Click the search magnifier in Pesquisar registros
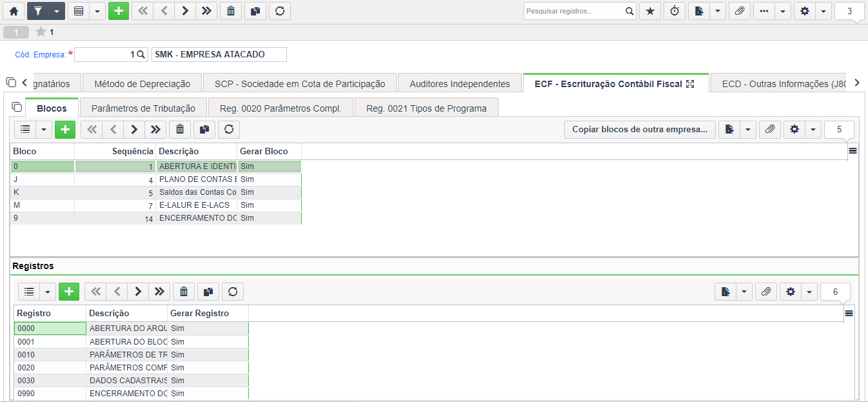 [x=629, y=11]
